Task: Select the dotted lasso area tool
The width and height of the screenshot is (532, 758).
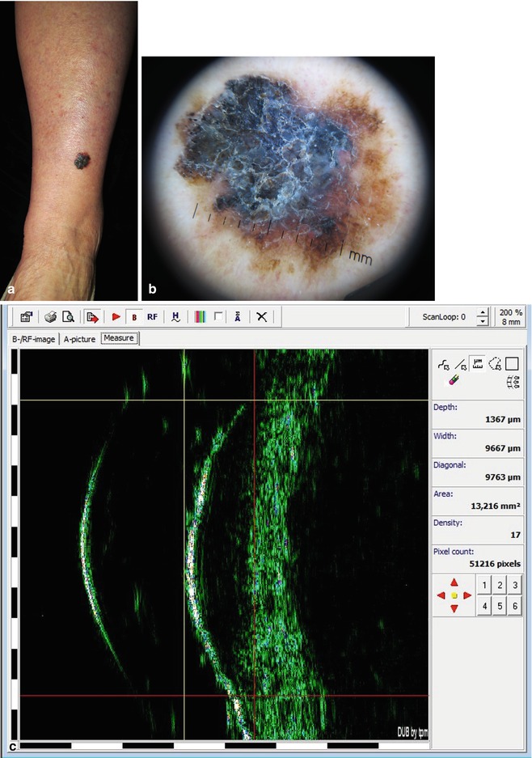Action: tap(495, 364)
